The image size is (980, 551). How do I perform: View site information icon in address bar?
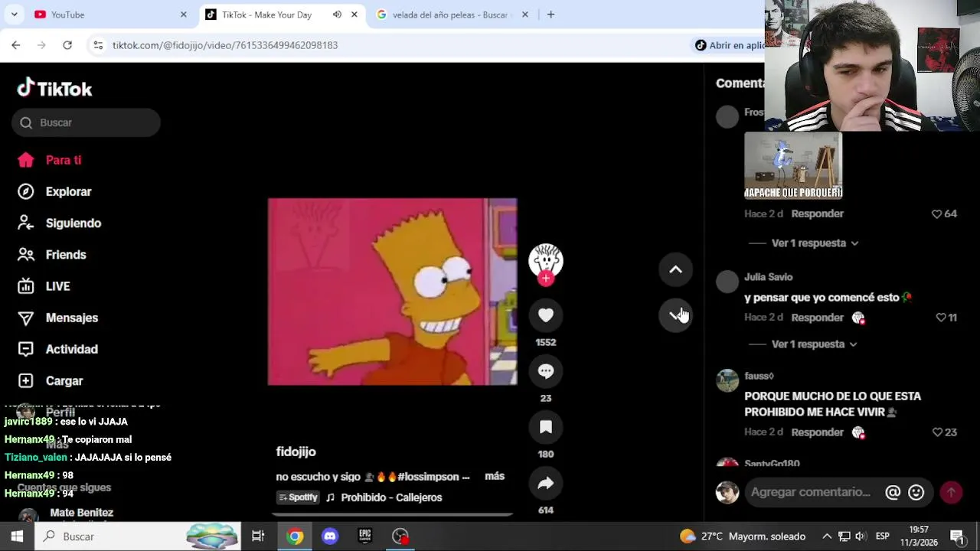point(98,45)
